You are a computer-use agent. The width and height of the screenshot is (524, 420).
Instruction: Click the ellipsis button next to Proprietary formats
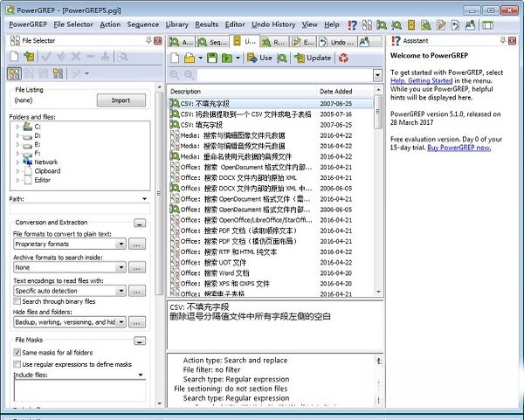(x=137, y=244)
